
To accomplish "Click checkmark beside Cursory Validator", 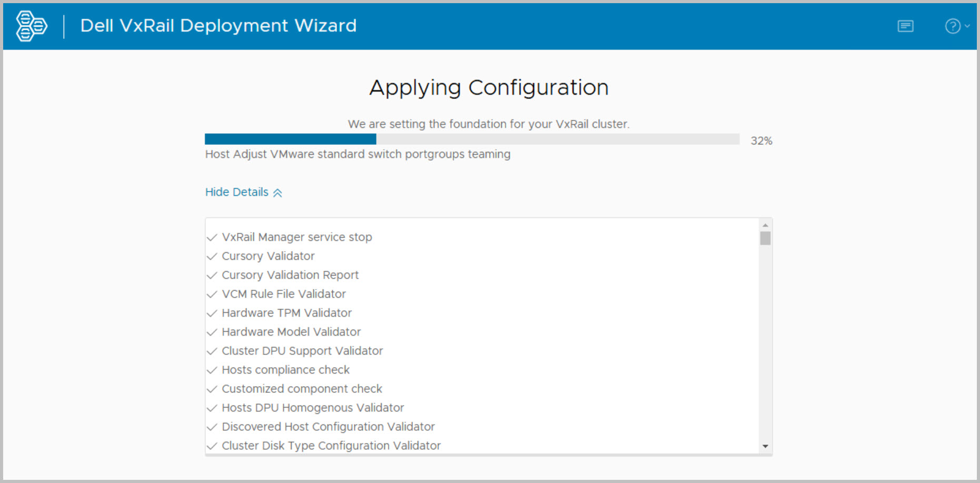I will (212, 257).
